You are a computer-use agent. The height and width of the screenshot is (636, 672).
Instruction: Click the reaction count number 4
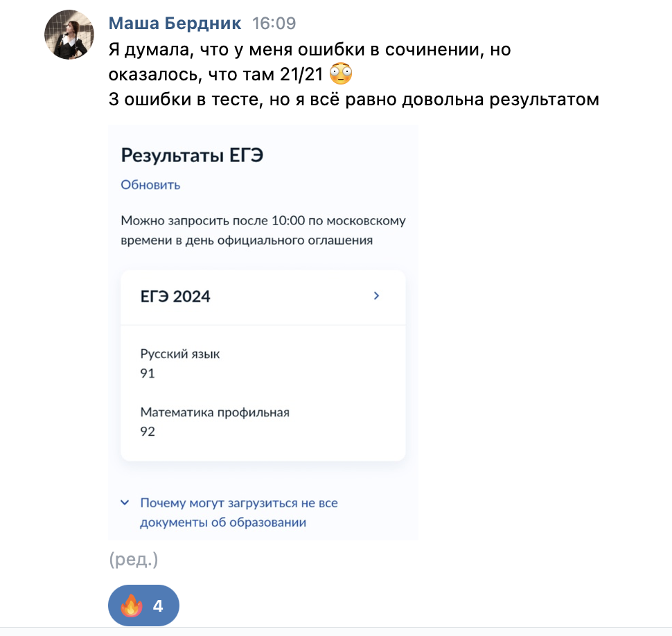(x=158, y=606)
